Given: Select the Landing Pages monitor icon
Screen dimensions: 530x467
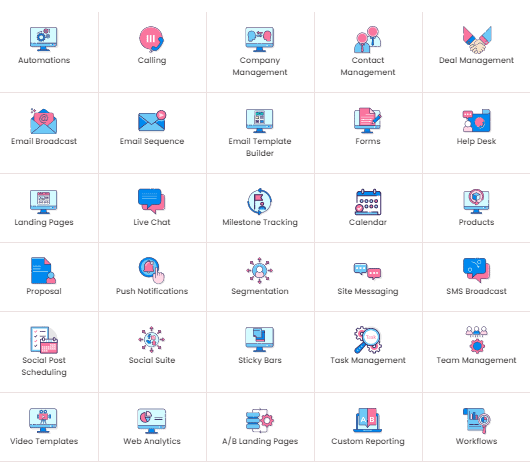Looking at the screenshot, I should pos(44,202).
